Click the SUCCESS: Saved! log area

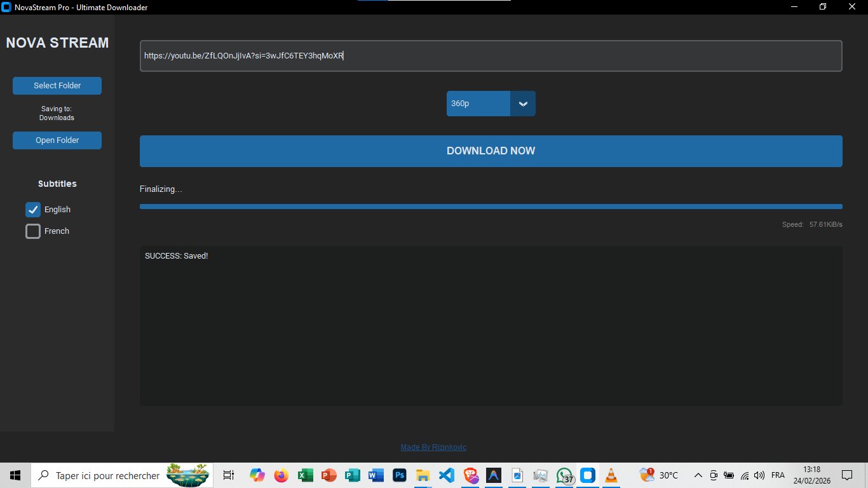pos(491,326)
